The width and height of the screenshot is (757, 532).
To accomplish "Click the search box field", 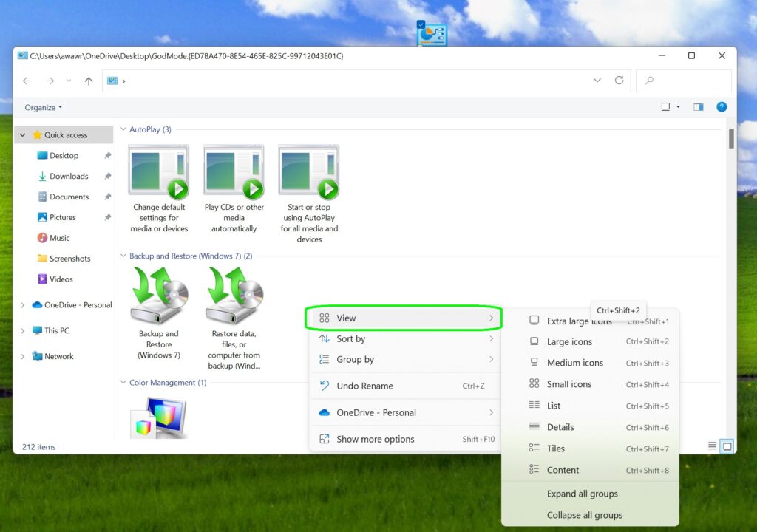I will (x=684, y=80).
